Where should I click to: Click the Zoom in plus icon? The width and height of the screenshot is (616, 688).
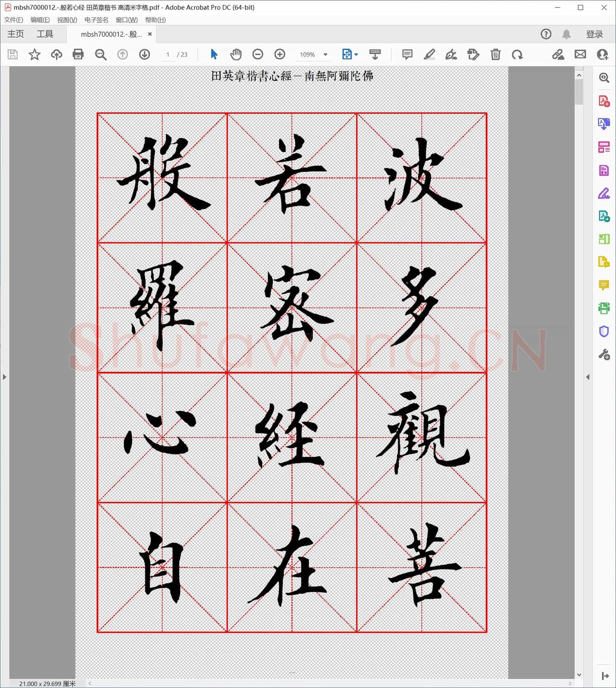click(280, 54)
